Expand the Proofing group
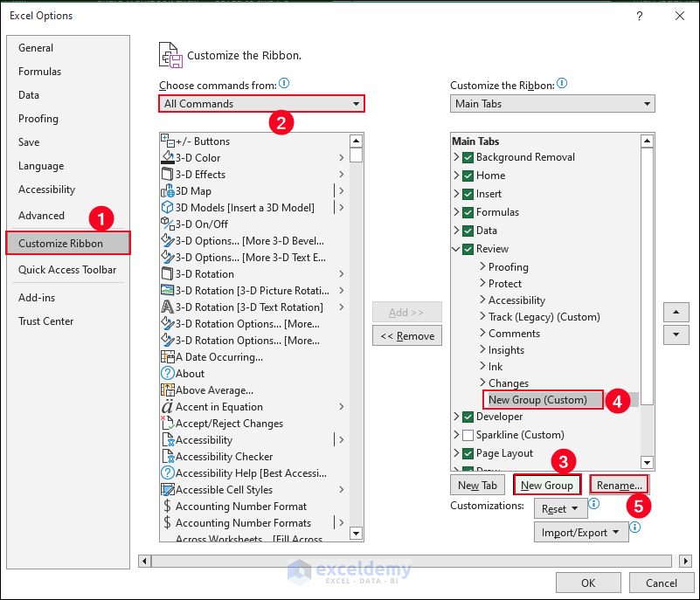The height and width of the screenshot is (600, 700). coord(482,266)
